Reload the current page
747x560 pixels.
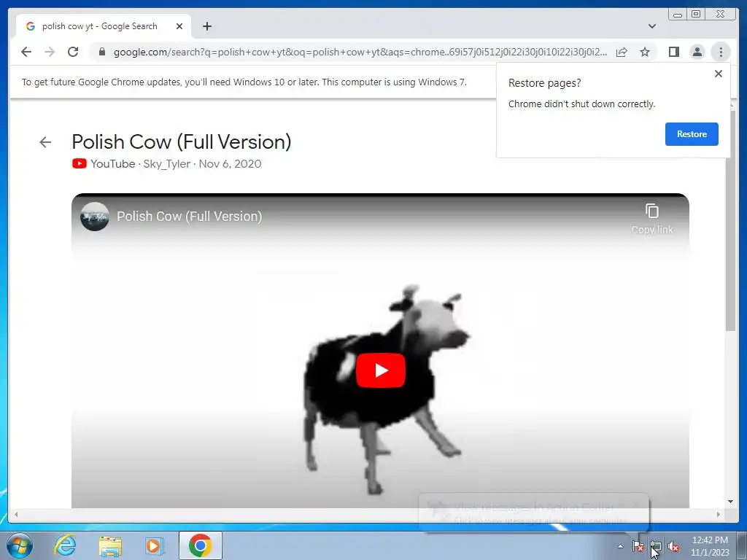[73, 52]
